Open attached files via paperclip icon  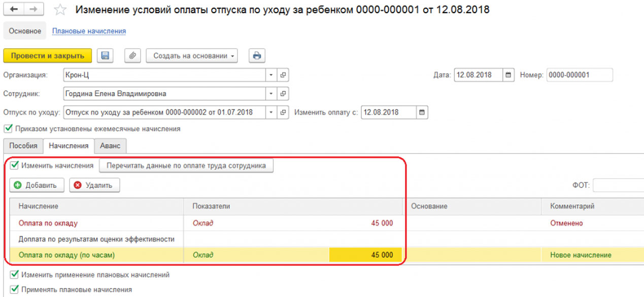pos(132,56)
